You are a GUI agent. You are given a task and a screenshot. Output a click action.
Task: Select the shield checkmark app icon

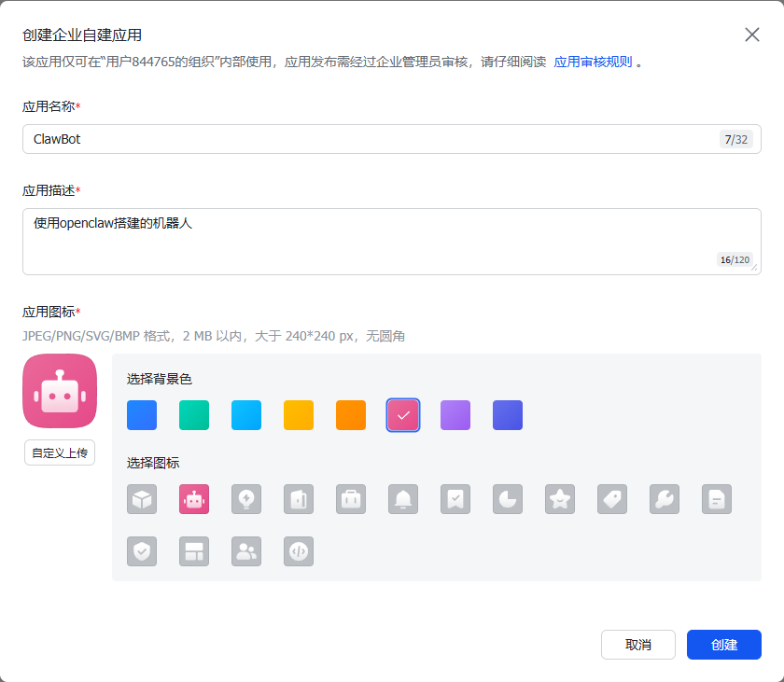(142, 551)
